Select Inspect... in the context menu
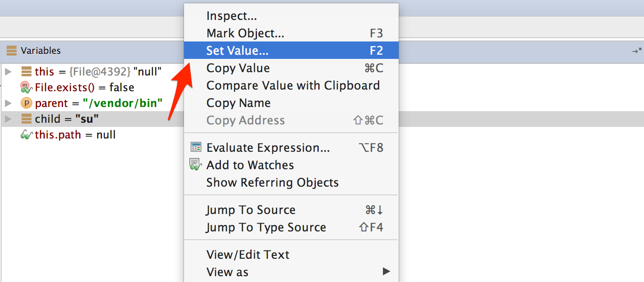 232,16
